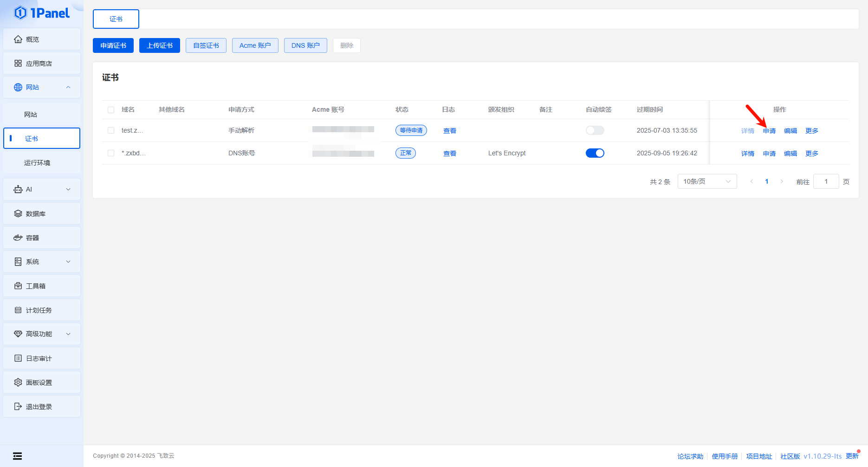
Task: Click the 1Panel logo icon
Action: tap(20, 13)
